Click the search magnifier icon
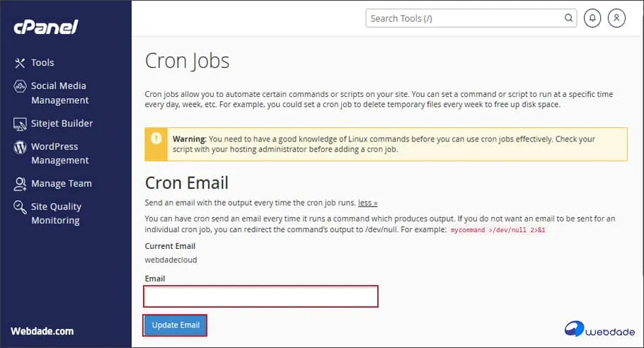Screen dimensions: 644x348 [568, 18]
